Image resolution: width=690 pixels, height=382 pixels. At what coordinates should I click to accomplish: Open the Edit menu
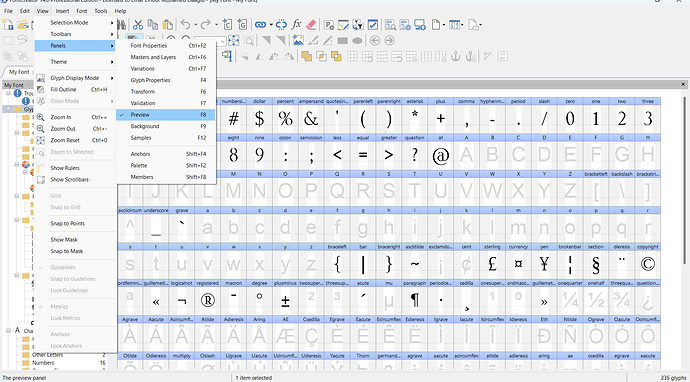pos(25,11)
